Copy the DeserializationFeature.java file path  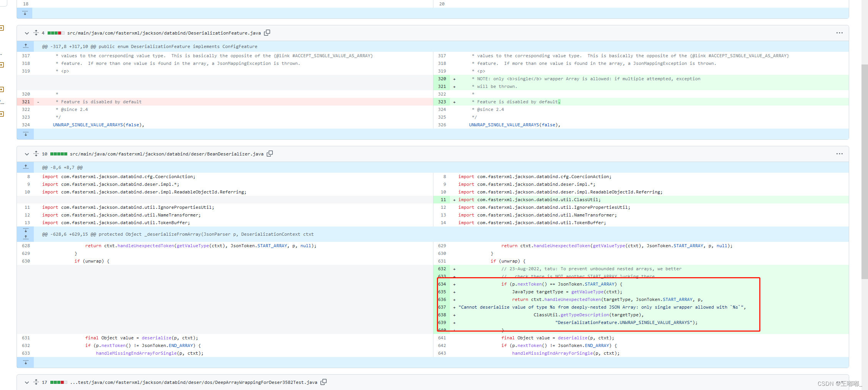[267, 33]
